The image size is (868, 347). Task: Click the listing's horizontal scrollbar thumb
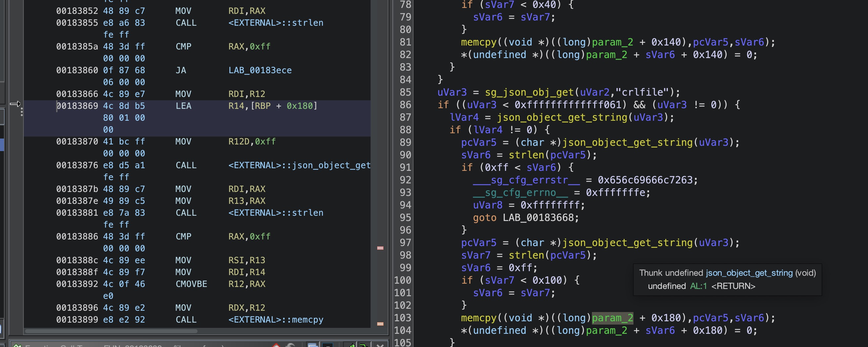point(111,331)
